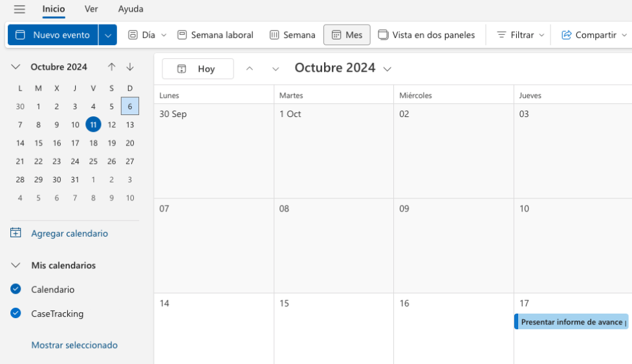
Task: Switch to Semana laboral view
Action: 215,35
